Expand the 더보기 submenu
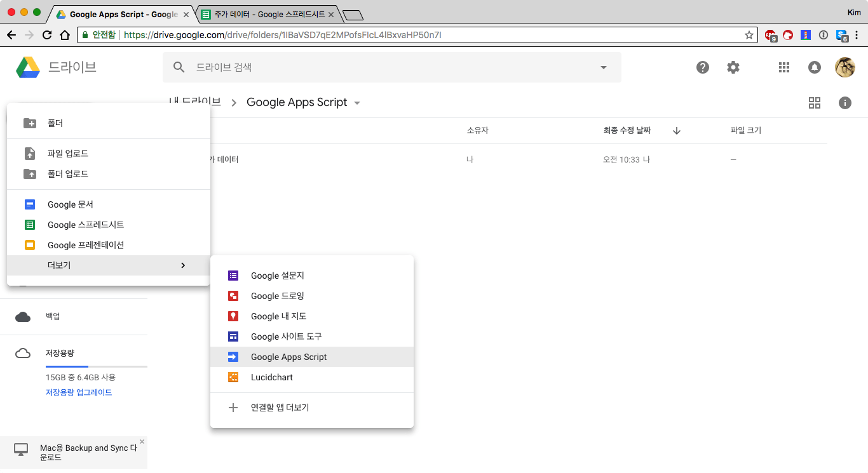This screenshot has width=868, height=473. pos(108,265)
